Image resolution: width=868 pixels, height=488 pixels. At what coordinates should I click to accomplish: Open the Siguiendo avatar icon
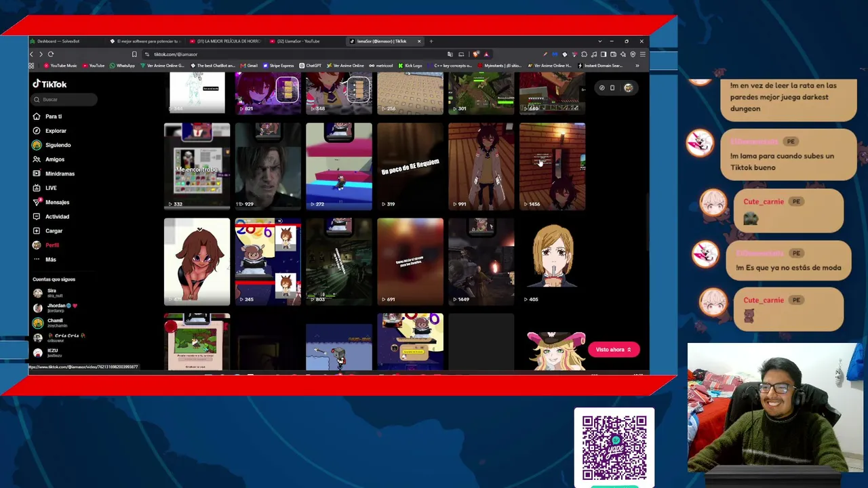coord(37,145)
